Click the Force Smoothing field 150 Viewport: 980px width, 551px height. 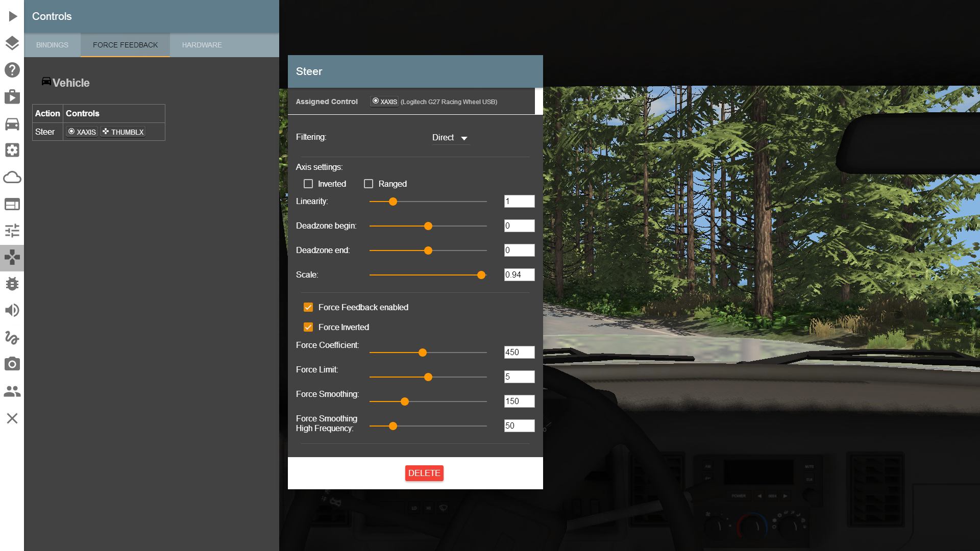[519, 401]
